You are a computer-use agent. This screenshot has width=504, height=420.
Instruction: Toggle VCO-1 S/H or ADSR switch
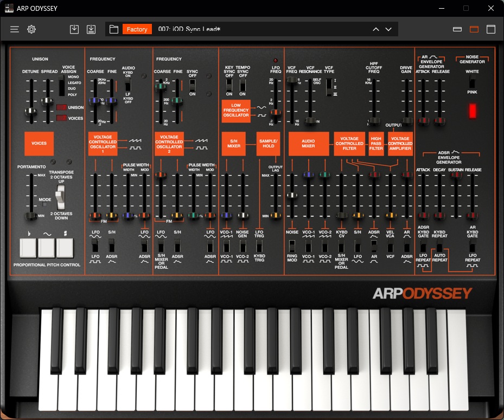112,246
